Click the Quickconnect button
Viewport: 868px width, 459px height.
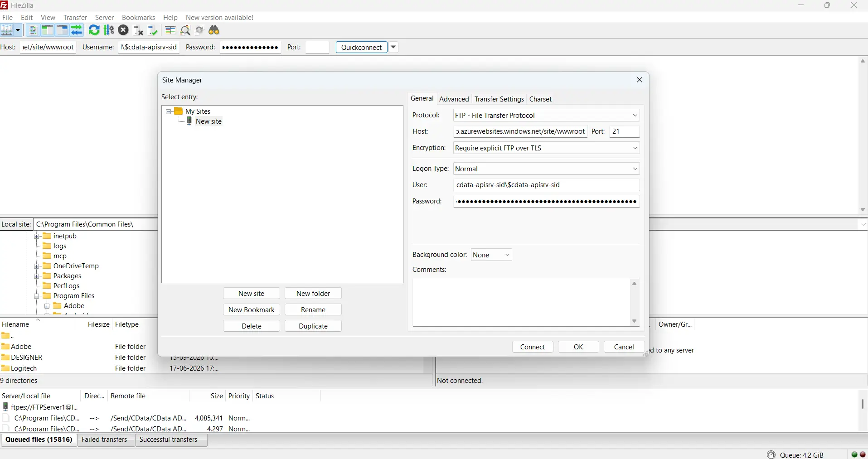point(362,47)
